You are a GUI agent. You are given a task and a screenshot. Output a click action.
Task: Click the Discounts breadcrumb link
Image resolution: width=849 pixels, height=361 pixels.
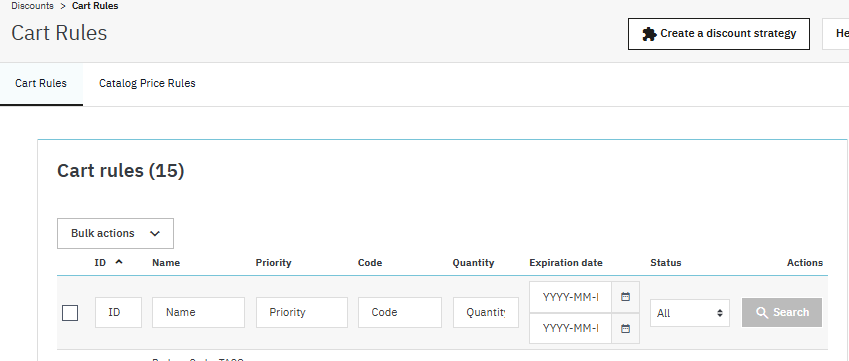pos(32,6)
